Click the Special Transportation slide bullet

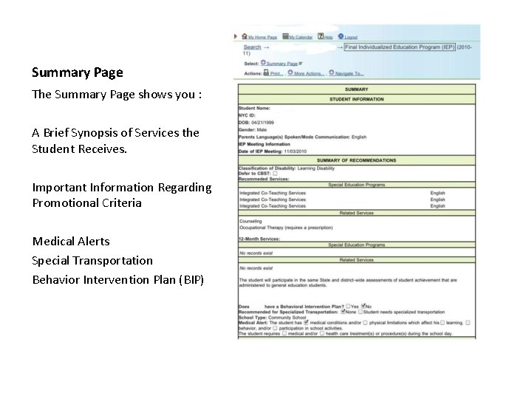(92, 261)
